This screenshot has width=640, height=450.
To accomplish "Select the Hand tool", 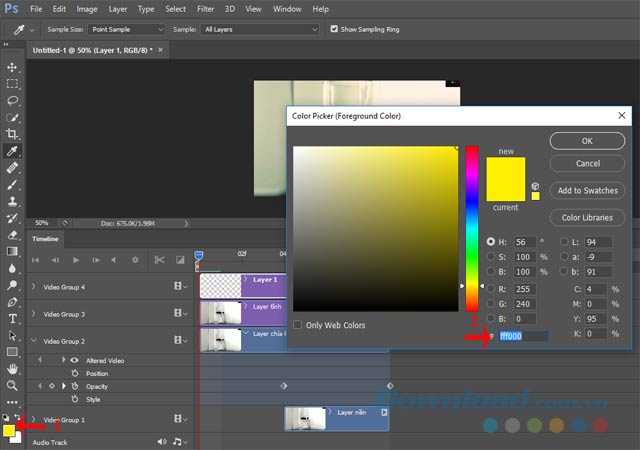I will (x=13, y=369).
